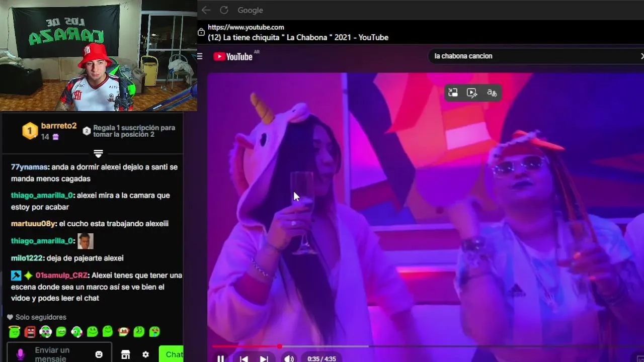The height and width of the screenshot is (362, 644).
Task: Insert the green smiling blob emote
Action: point(93,331)
